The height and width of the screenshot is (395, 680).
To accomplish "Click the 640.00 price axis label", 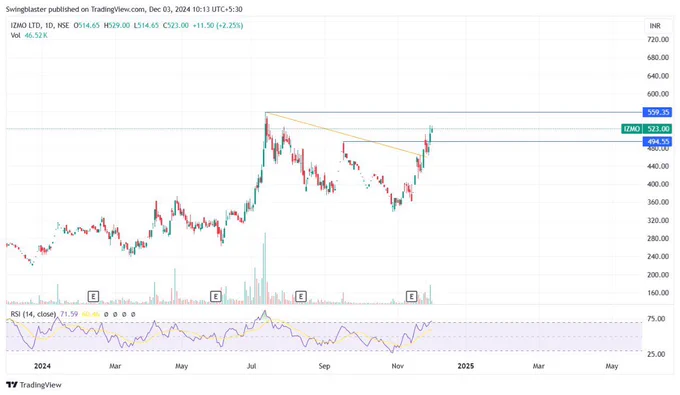I will click(658, 76).
